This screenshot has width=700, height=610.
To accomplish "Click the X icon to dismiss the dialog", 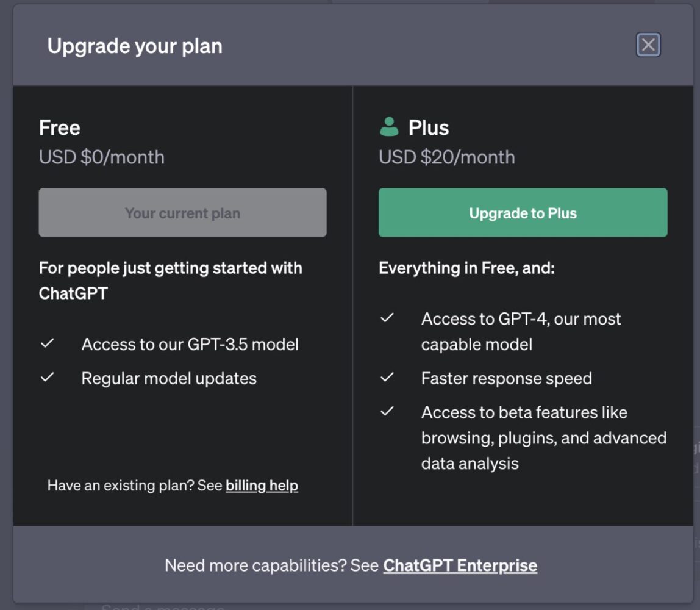I will (x=648, y=45).
